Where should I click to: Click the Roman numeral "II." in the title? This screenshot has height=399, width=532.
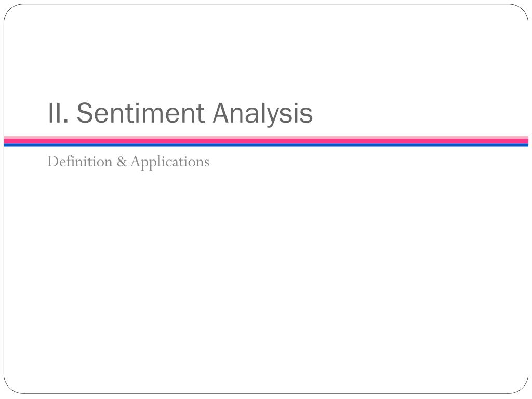[x=58, y=113]
